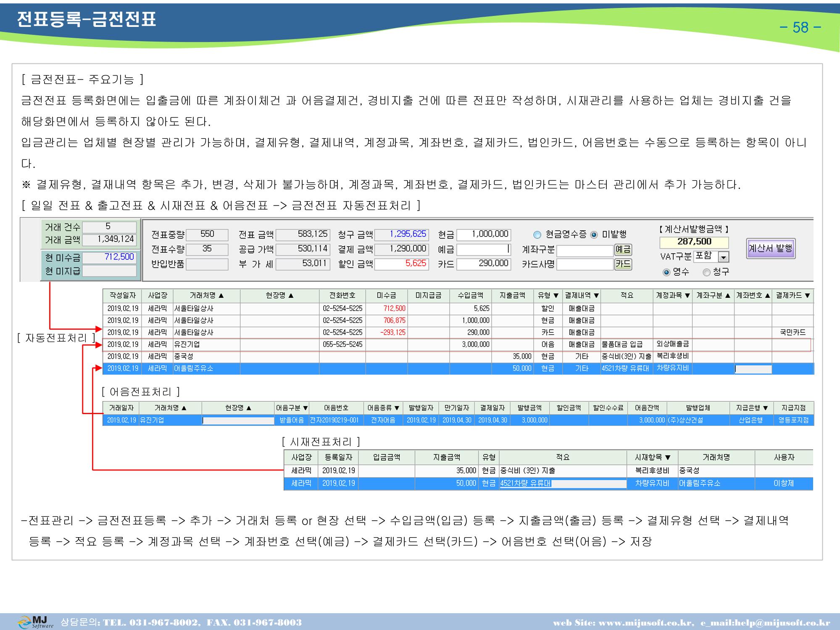Select the 미발행 radio option
840x630 pixels.
coord(594,235)
